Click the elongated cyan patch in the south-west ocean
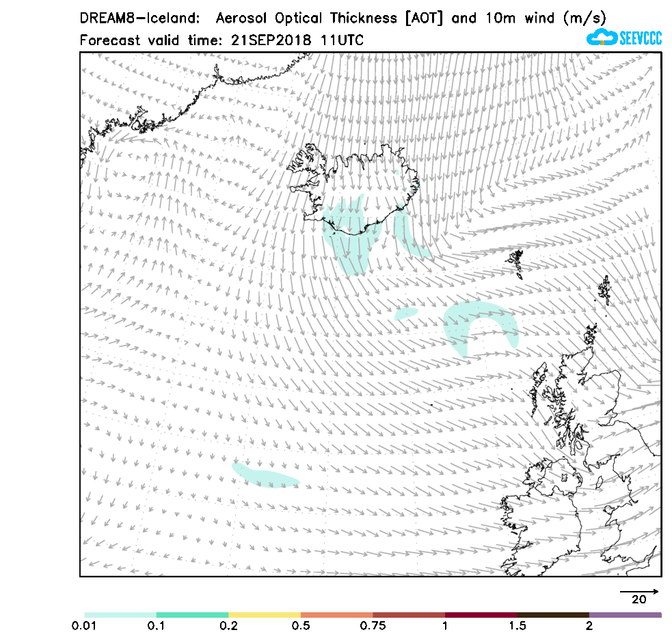This screenshot has height=641, width=672. click(x=265, y=476)
